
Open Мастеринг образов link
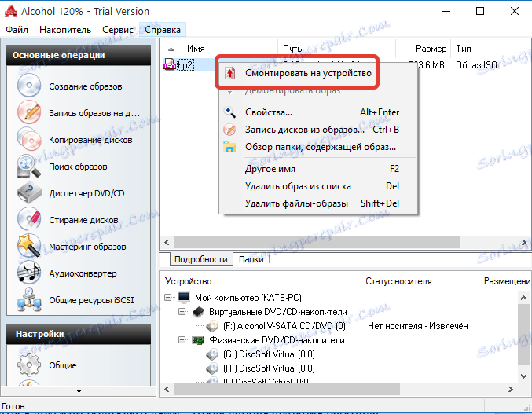tap(87, 247)
